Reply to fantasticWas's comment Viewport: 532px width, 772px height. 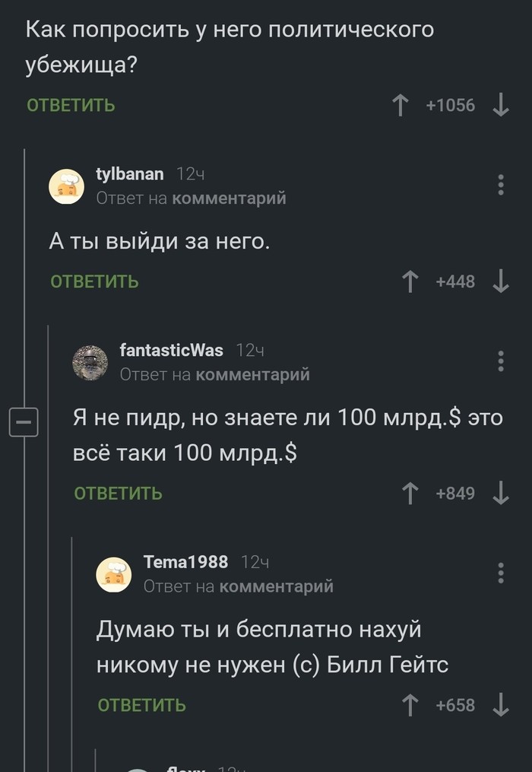pos(118,494)
